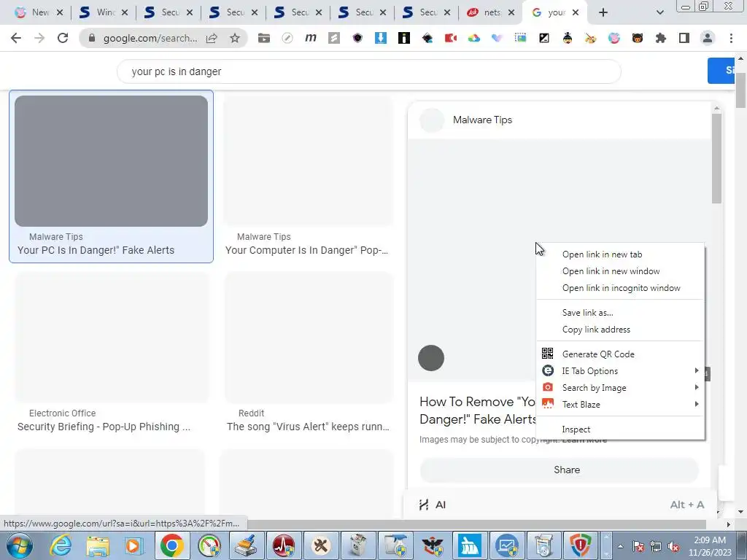Click the search box with 'your pc is in danger'
This screenshot has width=747, height=560.
(x=368, y=71)
